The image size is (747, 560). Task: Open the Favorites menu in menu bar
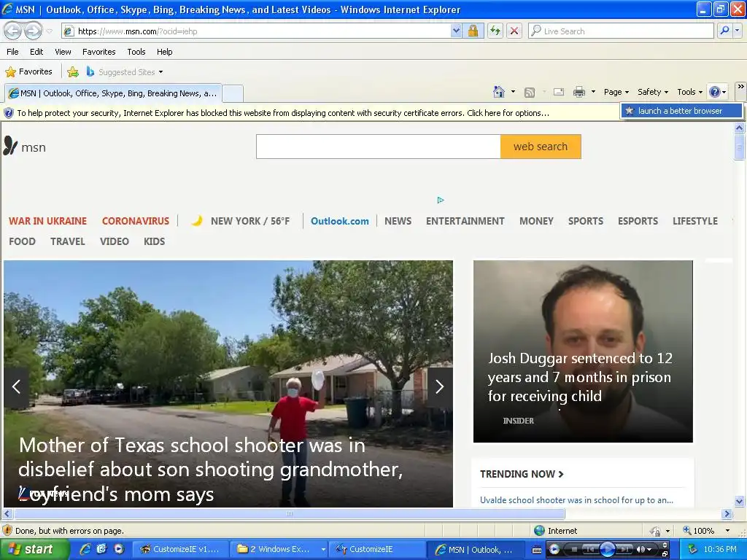[98, 52]
